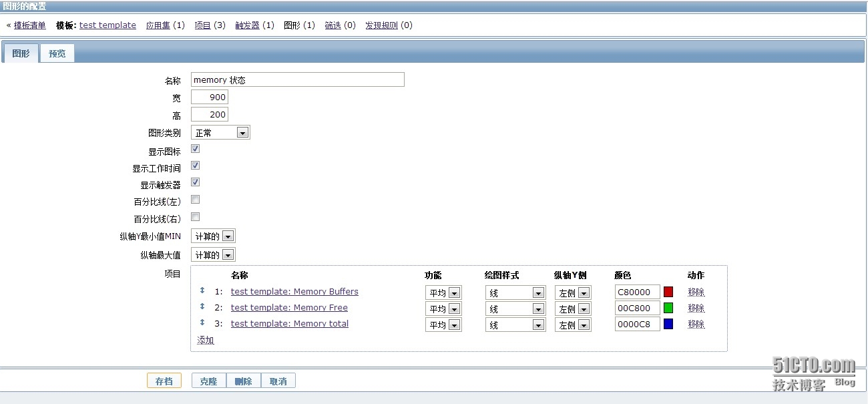
Task: Open 触发器 in top navigation
Action: click(247, 25)
